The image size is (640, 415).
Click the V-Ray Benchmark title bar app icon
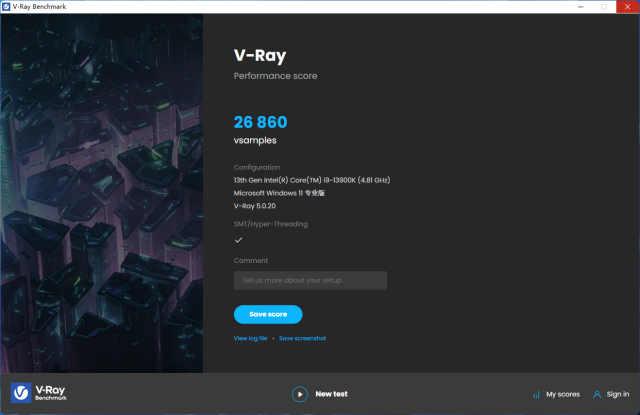[6, 7]
